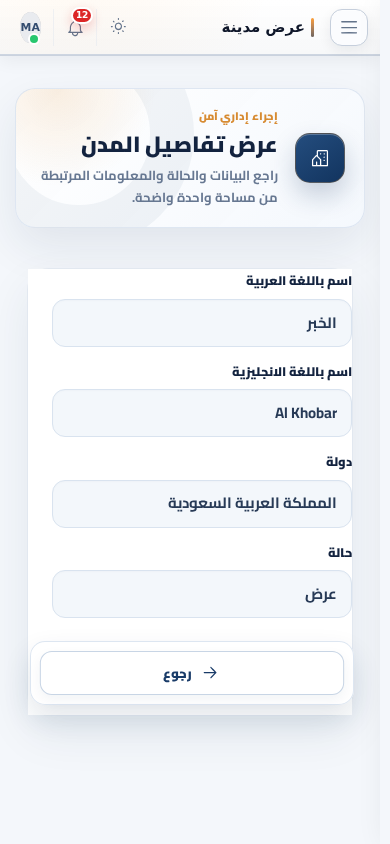Screen dimensions: 390x844
Task: Click the عرض تفاصيل المدن heading
Action: point(179,146)
